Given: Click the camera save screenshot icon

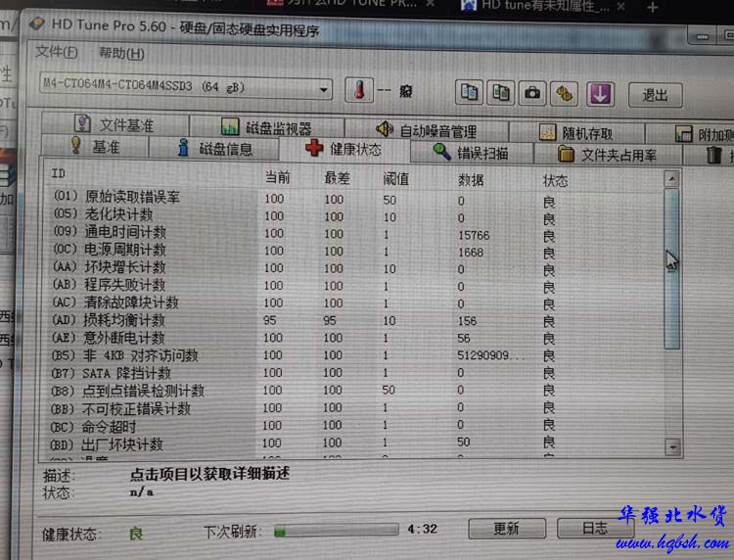Looking at the screenshot, I should coord(532,93).
